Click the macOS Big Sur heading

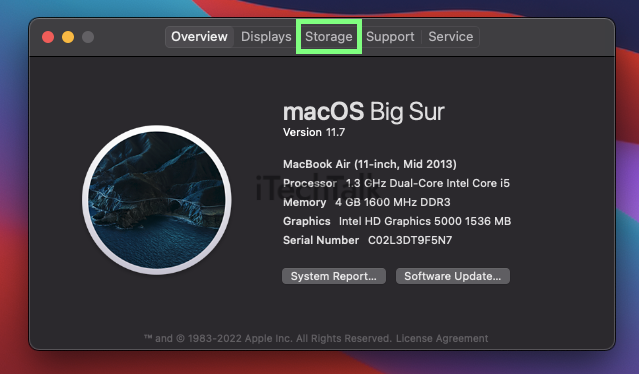[x=364, y=112]
